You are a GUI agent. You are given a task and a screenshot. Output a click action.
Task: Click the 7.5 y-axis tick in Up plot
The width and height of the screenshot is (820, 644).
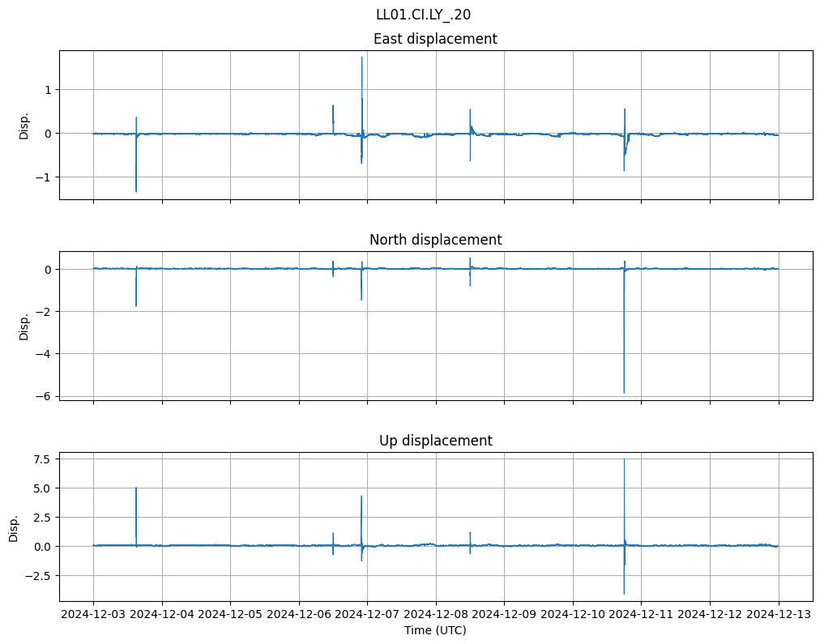[x=41, y=459]
